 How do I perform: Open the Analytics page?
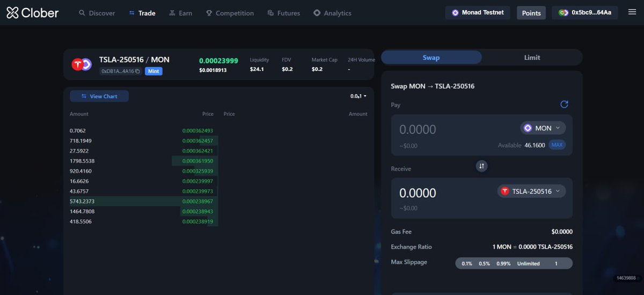pyautogui.click(x=332, y=13)
